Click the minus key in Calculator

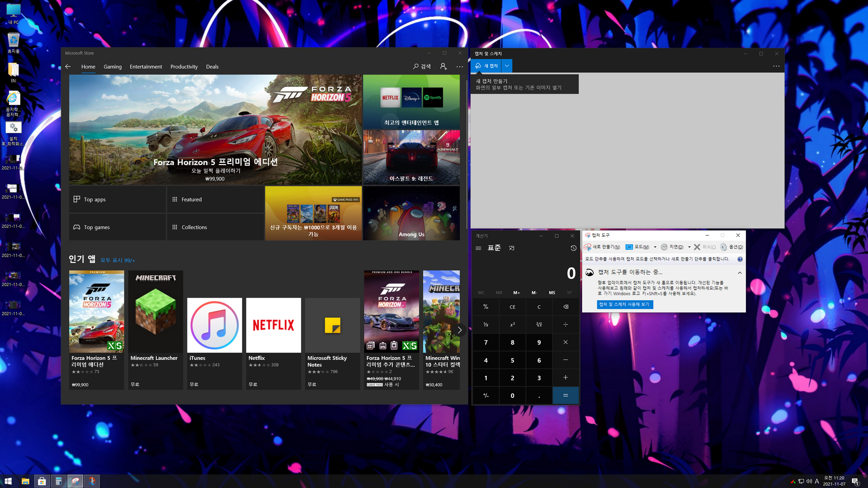pyautogui.click(x=565, y=360)
